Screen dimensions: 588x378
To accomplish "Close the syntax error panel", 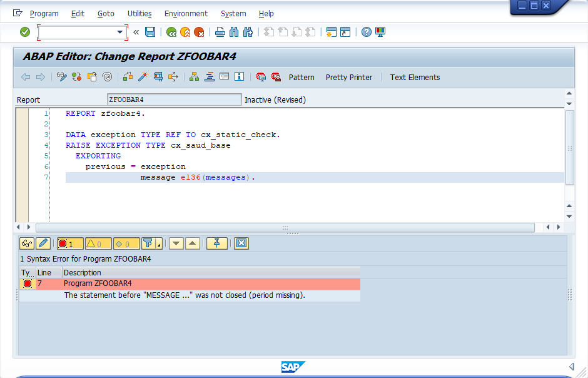I will click(x=241, y=243).
